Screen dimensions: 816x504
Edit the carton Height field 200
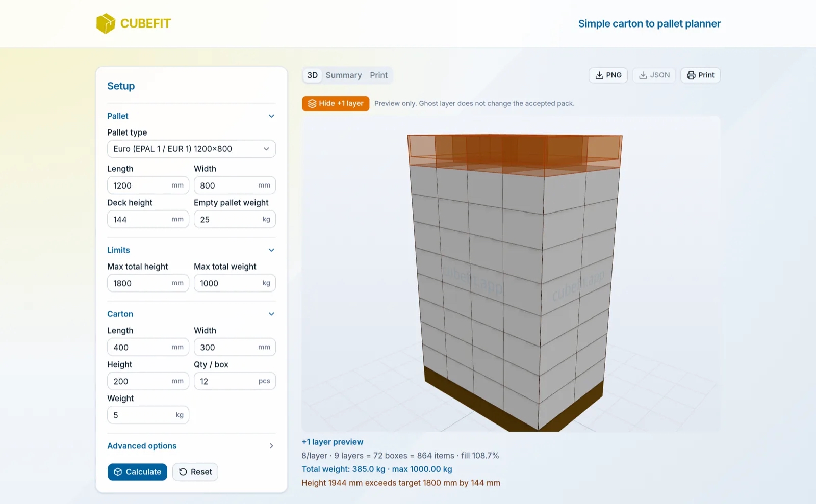pyautogui.click(x=148, y=381)
